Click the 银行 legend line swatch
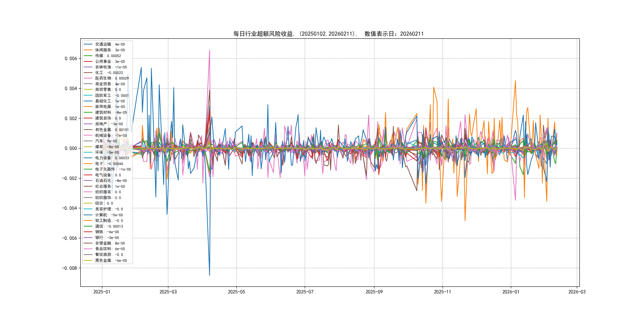 tap(88, 238)
